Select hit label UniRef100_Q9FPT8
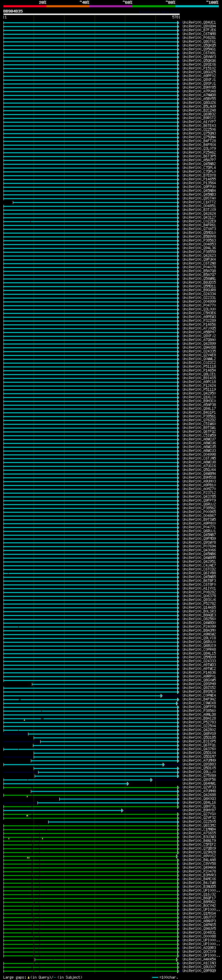This screenshot has height=980, width=222. 199,707
